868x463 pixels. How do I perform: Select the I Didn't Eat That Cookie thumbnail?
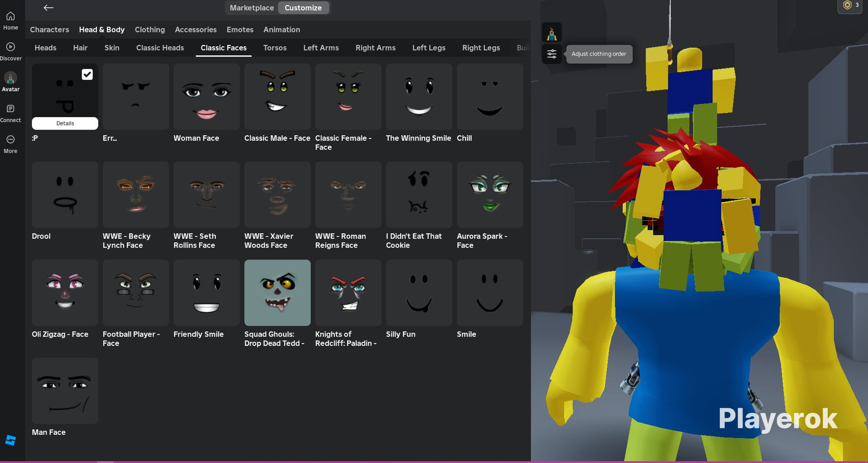click(419, 195)
